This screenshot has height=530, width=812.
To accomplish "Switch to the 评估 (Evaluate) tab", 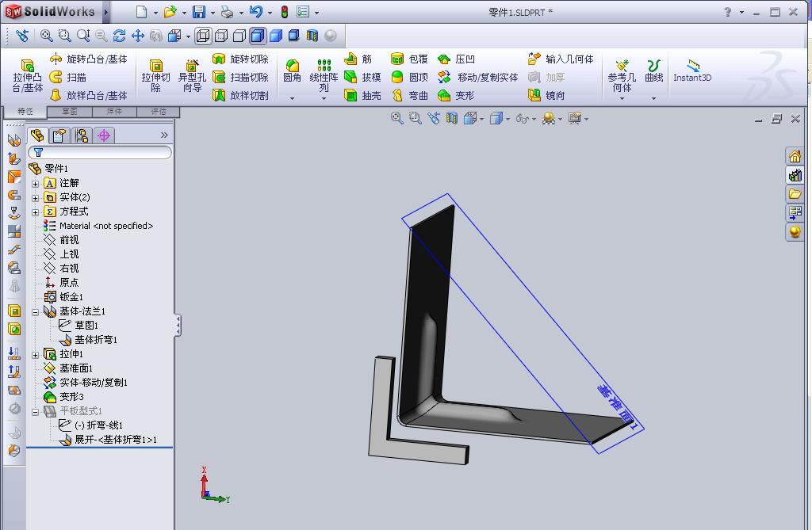I will (159, 112).
